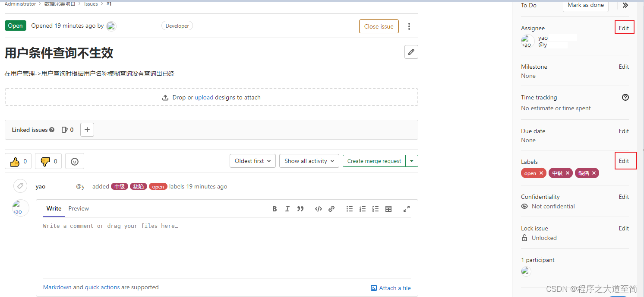The image size is (644, 297).
Task: Remove the 中级 label with X
Action: click(568, 173)
